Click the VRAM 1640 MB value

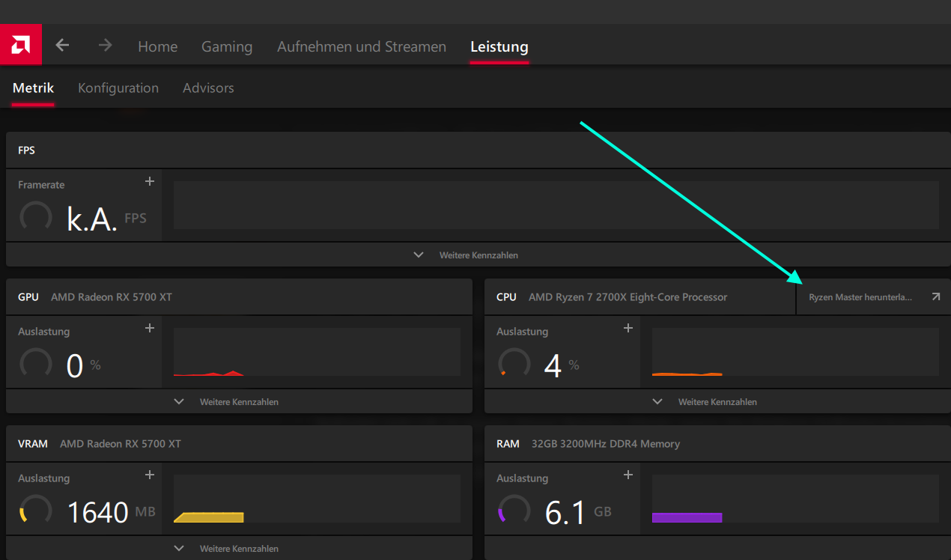[x=111, y=513]
